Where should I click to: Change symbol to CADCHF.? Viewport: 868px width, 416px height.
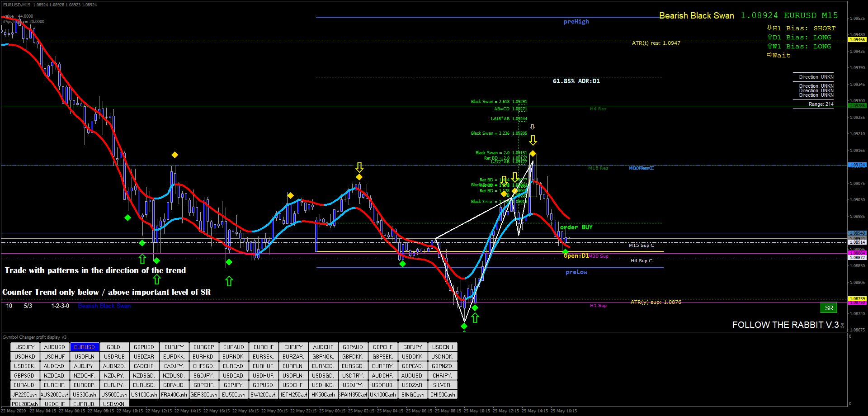(x=144, y=366)
